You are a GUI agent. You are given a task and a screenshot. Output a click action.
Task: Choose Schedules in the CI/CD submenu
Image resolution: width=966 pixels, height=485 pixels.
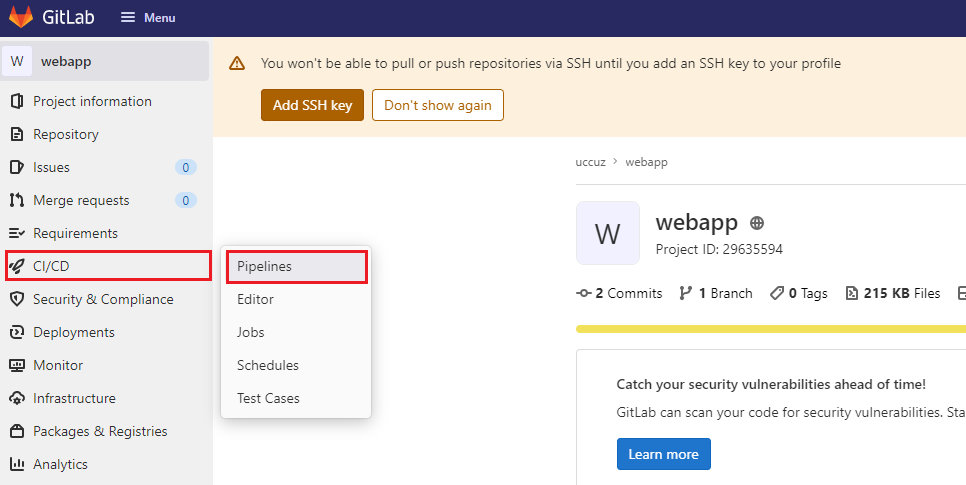(267, 365)
